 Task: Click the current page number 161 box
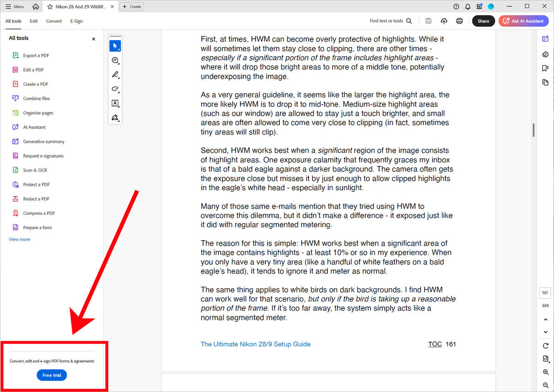point(545,293)
